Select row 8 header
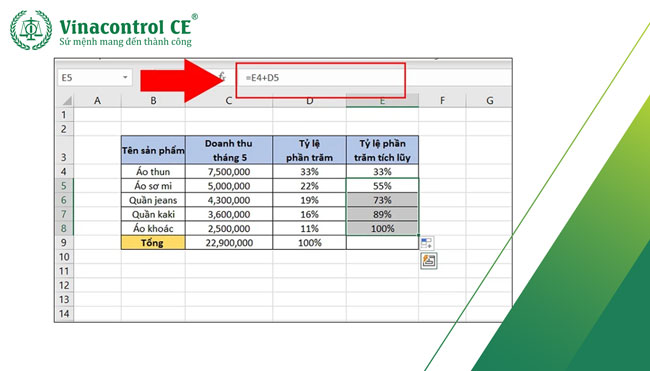The width and height of the screenshot is (650, 371). click(x=64, y=228)
